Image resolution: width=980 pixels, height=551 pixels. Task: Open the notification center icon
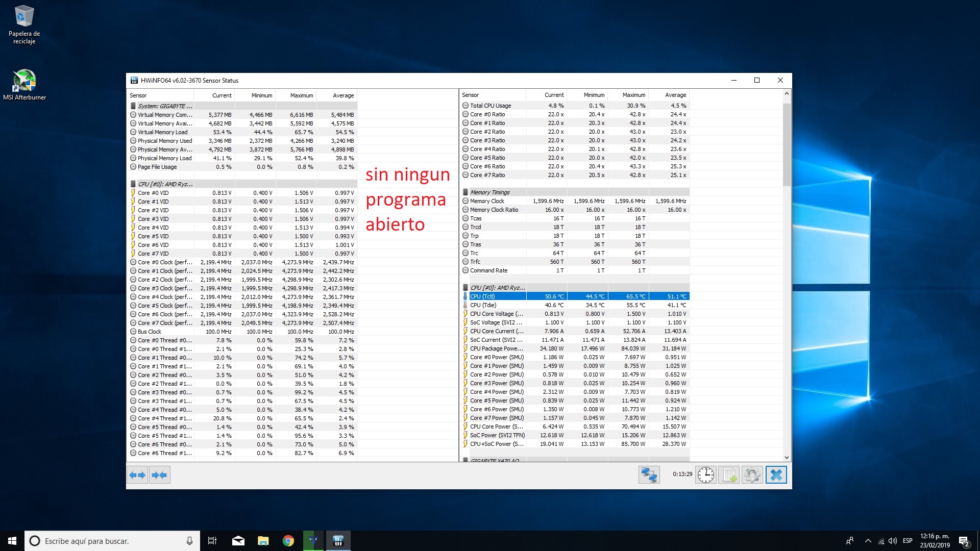[964, 541]
